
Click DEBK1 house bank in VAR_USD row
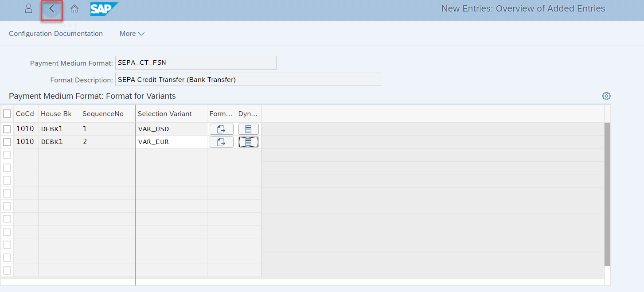pyautogui.click(x=59, y=129)
